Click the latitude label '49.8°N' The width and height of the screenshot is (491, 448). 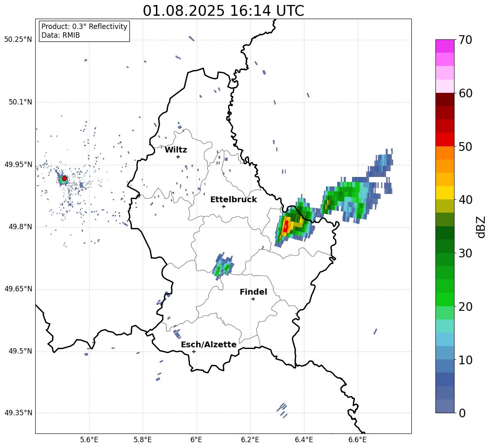click(20, 227)
